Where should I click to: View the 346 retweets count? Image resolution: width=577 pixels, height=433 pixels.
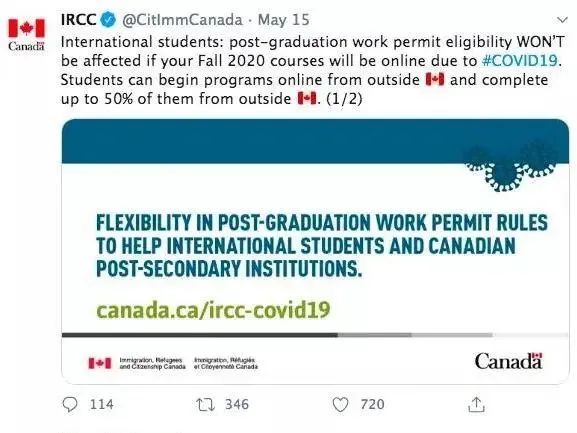pyautogui.click(x=237, y=405)
